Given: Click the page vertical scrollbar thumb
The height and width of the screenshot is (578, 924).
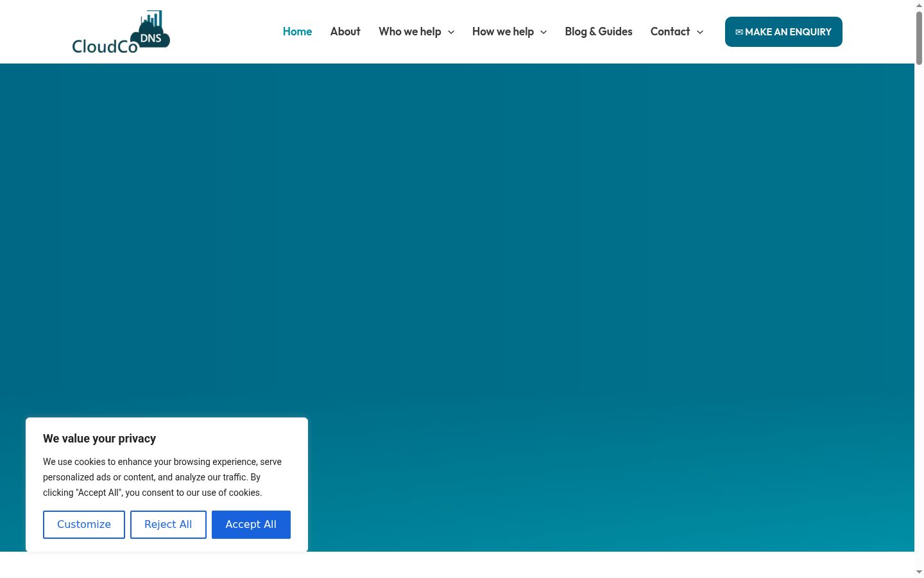Looking at the screenshot, I should coord(919,38).
